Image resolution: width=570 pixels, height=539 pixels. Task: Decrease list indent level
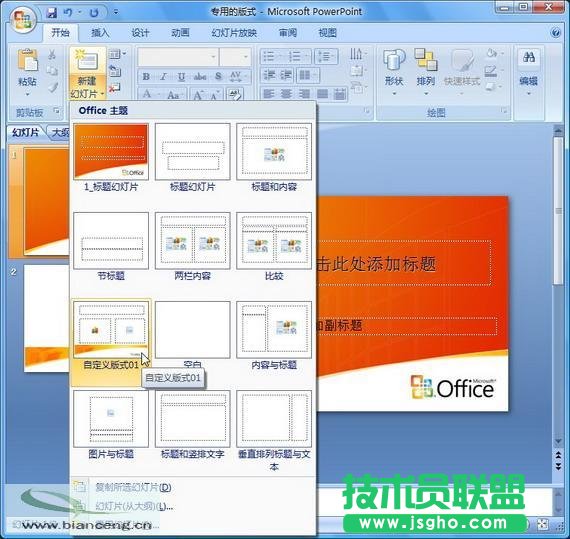(269, 75)
